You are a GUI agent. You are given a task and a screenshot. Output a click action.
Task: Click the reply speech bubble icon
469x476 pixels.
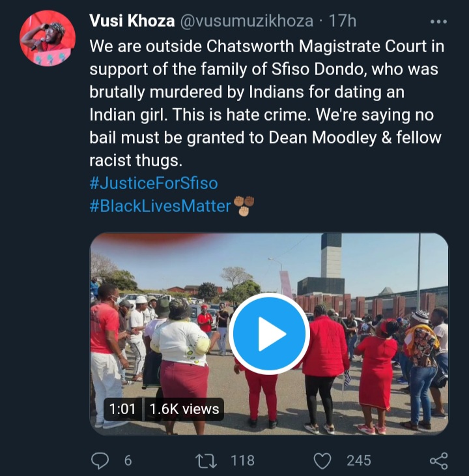(100, 460)
